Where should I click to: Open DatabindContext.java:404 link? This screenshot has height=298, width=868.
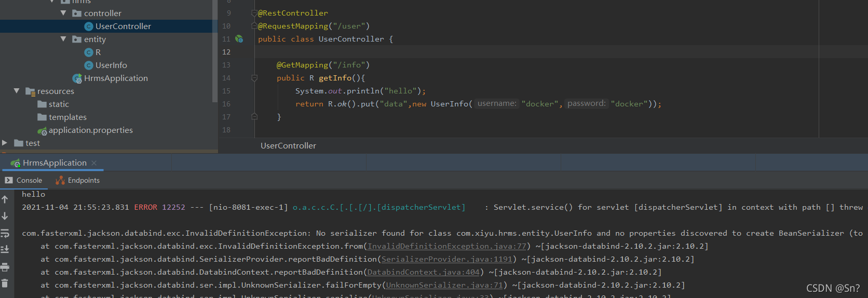tap(424, 272)
